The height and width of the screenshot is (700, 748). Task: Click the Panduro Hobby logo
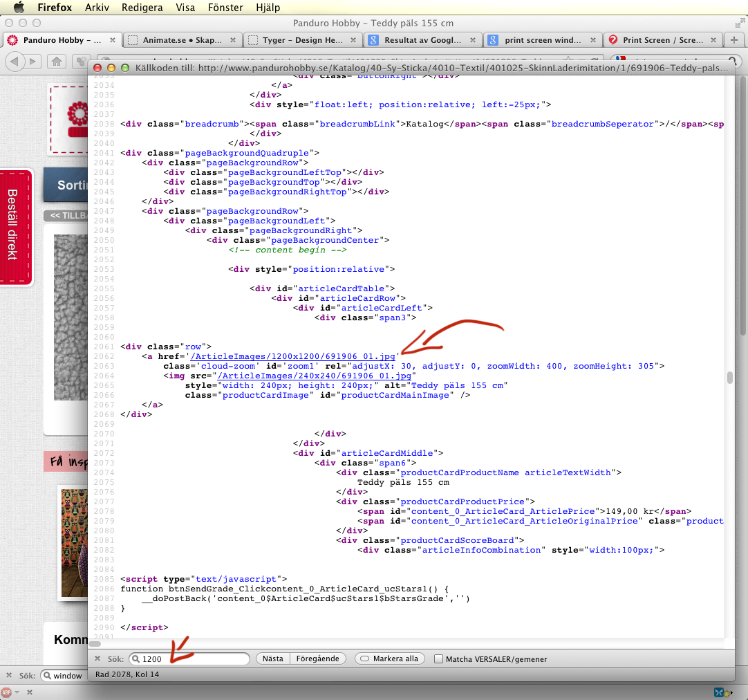pos(70,119)
